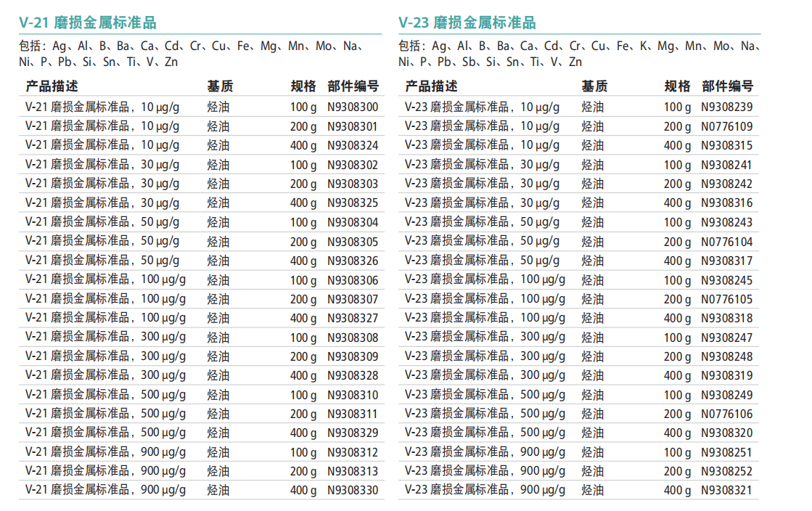The image size is (812, 511).
Task: Click description in row N9308330
Action: coord(106,490)
